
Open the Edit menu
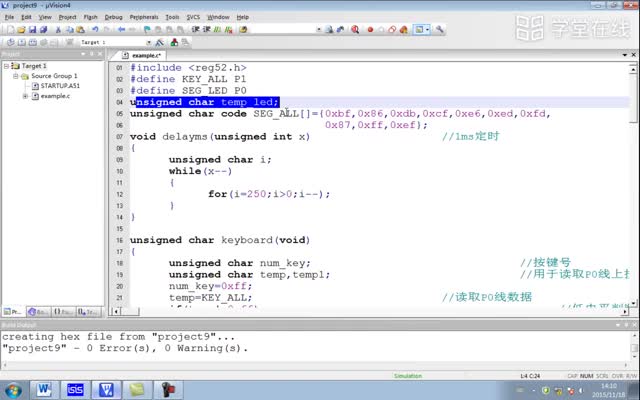[26, 17]
